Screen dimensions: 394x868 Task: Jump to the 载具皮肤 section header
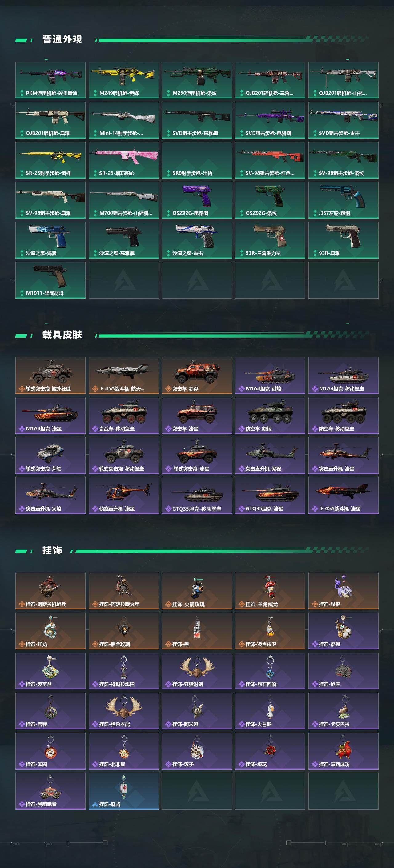(x=62, y=335)
